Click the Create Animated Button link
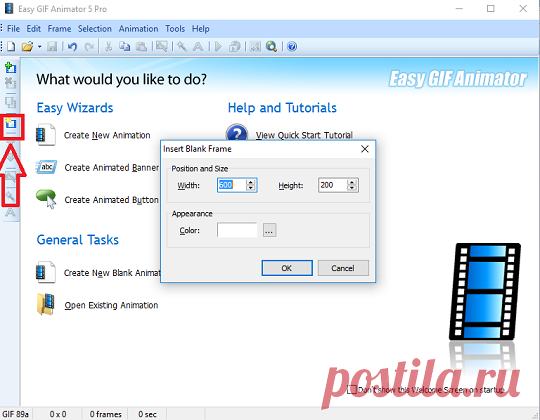 click(112, 200)
